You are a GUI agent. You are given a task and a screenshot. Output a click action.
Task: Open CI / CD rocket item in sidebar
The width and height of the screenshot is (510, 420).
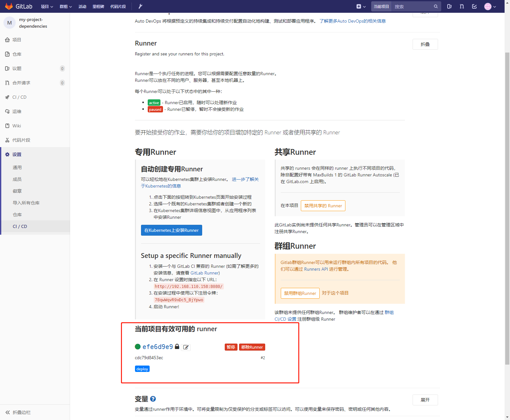tap(19, 97)
